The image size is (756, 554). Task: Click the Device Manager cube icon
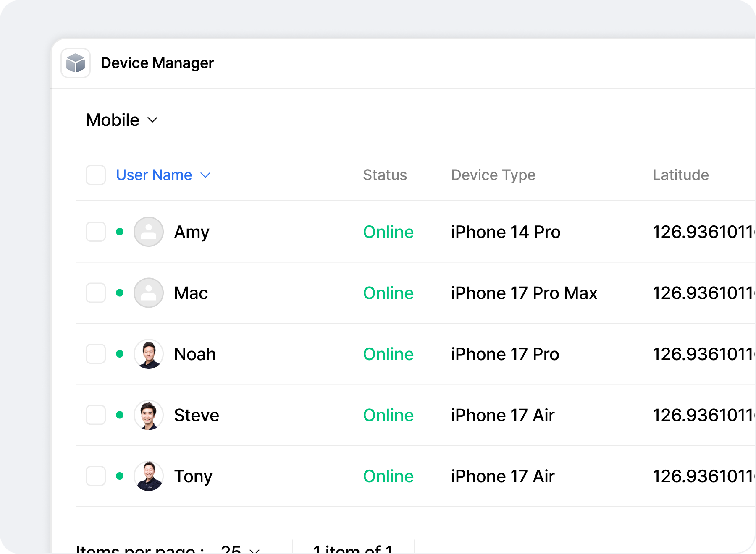tap(76, 63)
